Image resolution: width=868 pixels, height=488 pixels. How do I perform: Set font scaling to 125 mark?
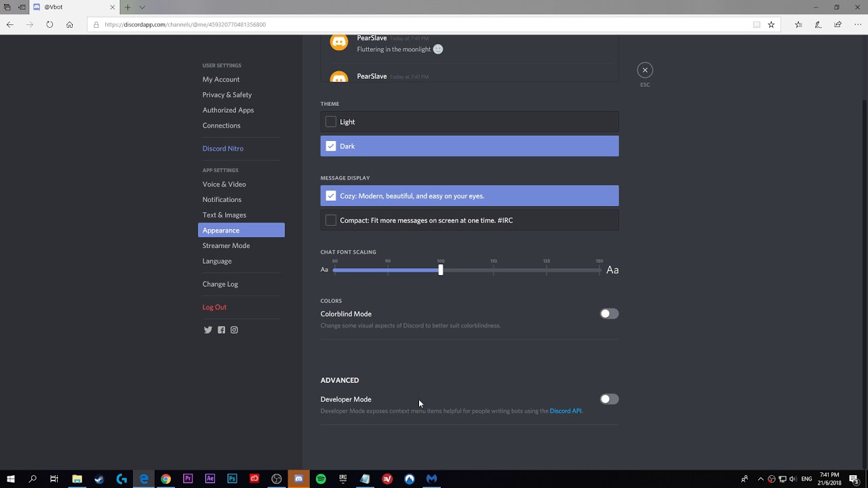(547, 270)
